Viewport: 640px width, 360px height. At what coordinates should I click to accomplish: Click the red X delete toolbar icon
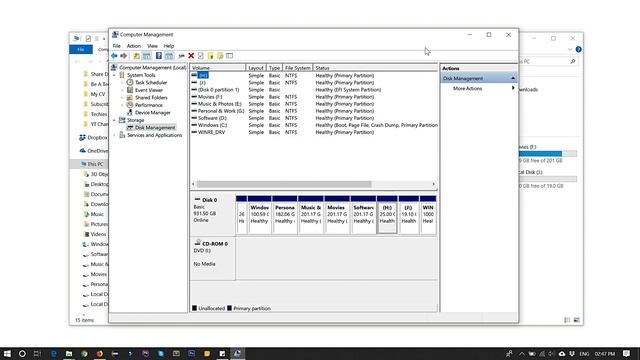pyautogui.click(x=191, y=56)
